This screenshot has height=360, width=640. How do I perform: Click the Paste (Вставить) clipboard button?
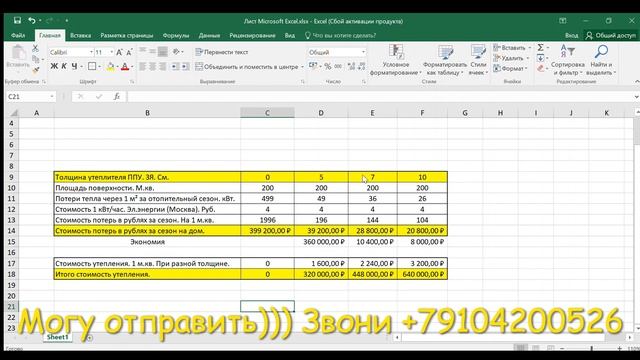click(18, 58)
